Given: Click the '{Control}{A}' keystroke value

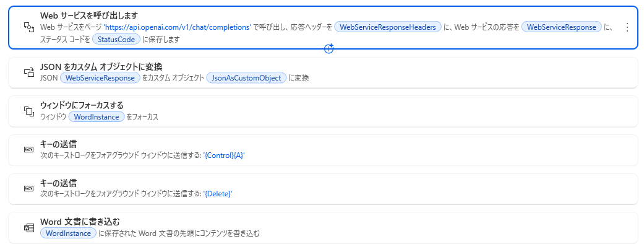Looking at the screenshot, I should click(224, 155).
